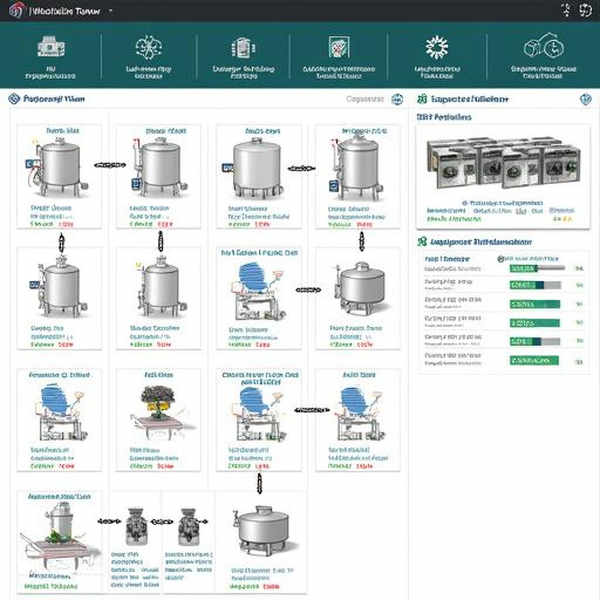The width and height of the screenshot is (600, 600).
Task: Open the machine unit icon in the navigation bar
Action: coord(50,47)
